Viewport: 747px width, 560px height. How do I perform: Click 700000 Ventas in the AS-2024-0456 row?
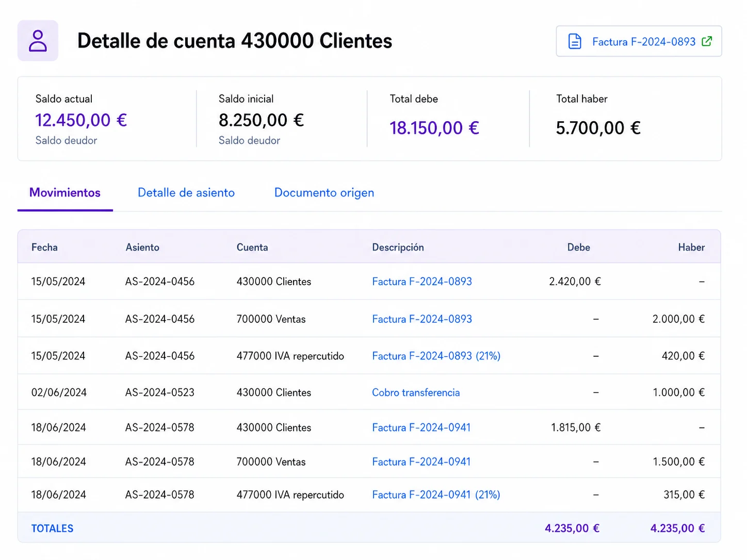coord(271,319)
